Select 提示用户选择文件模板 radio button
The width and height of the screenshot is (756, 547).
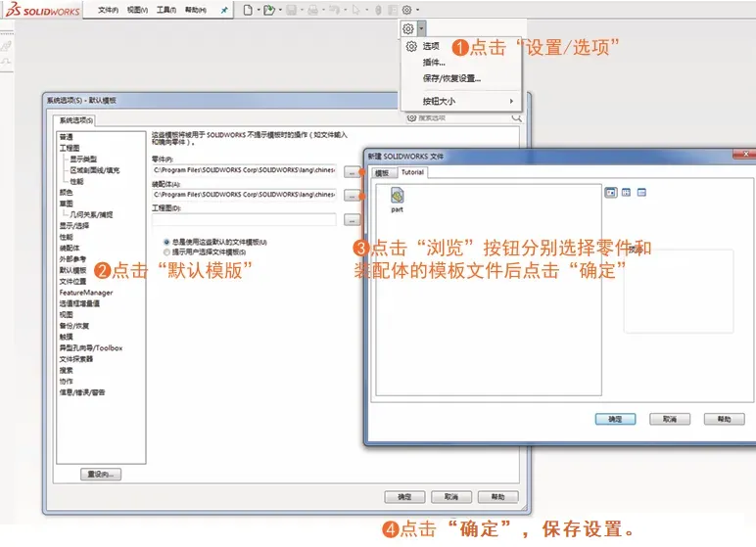(x=166, y=252)
